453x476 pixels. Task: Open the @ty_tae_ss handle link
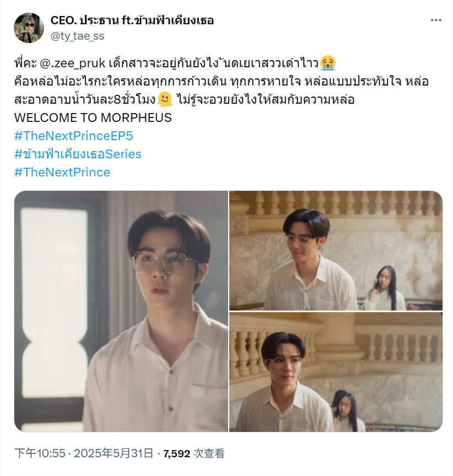pyautogui.click(x=77, y=36)
